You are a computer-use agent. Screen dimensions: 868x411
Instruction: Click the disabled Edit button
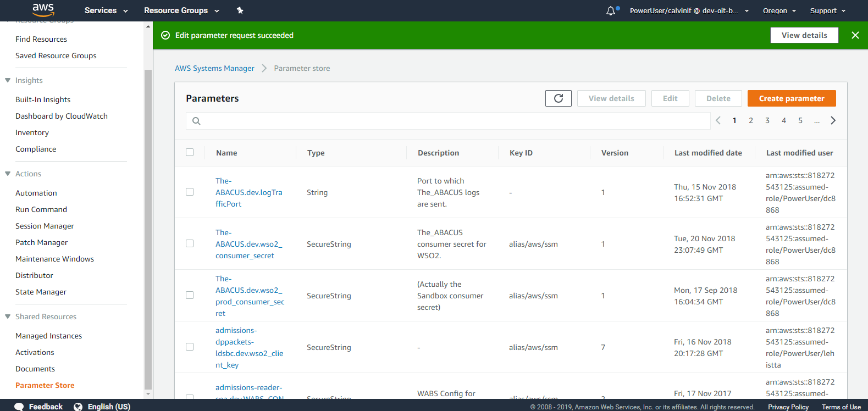pos(670,98)
